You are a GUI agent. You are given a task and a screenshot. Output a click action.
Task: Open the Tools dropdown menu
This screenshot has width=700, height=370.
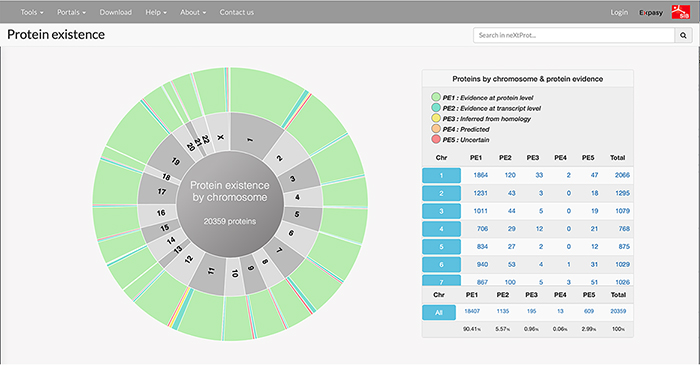(x=32, y=12)
